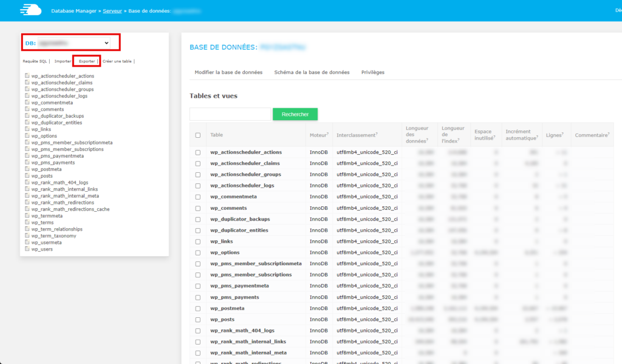Click the table icon beside wp_usermeta in sidebar
The width and height of the screenshot is (622, 364).
[x=27, y=243]
